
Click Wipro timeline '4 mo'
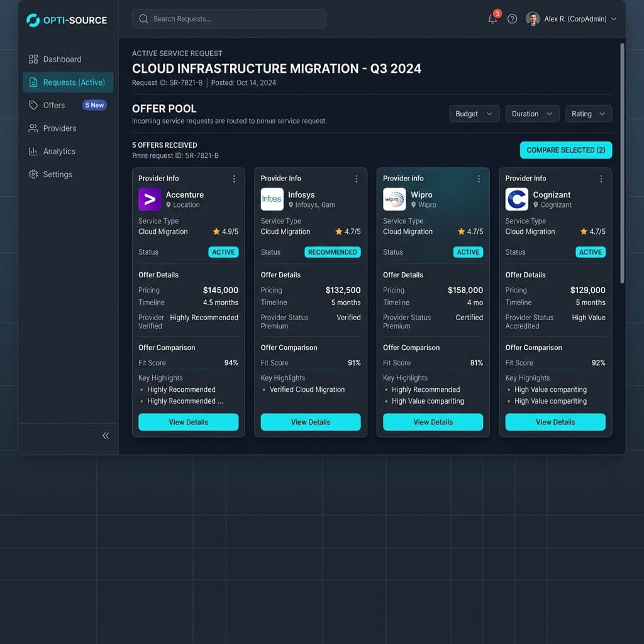[x=475, y=303]
